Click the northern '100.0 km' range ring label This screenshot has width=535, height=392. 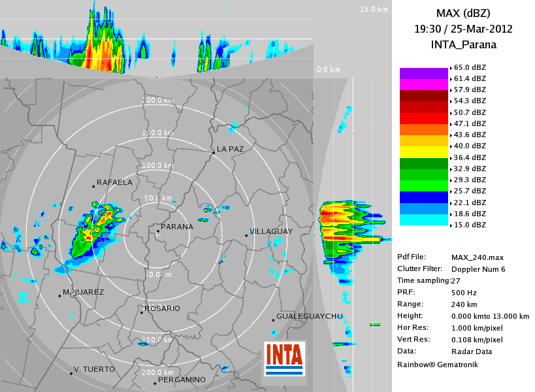pyautogui.click(x=157, y=165)
